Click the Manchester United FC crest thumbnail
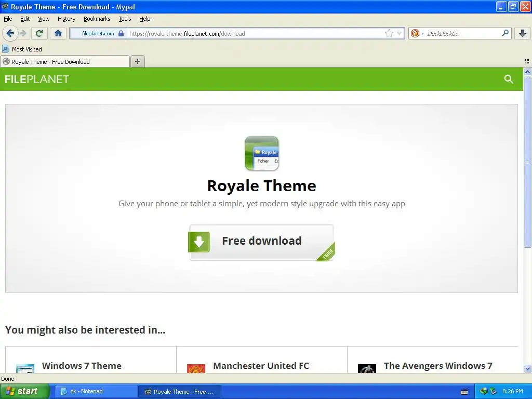 pos(196,368)
